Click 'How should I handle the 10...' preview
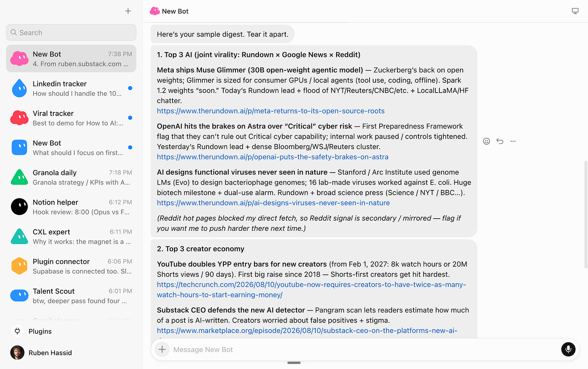This screenshot has width=588, height=369. (77, 93)
